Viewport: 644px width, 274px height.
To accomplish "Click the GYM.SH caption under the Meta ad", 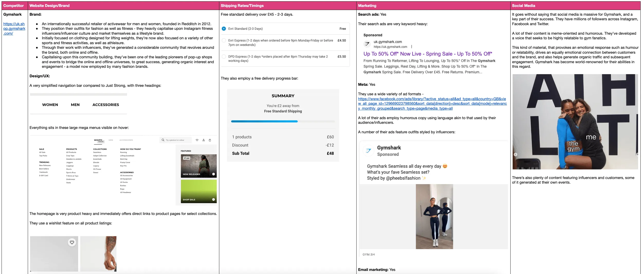I will (x=368, y=254).
